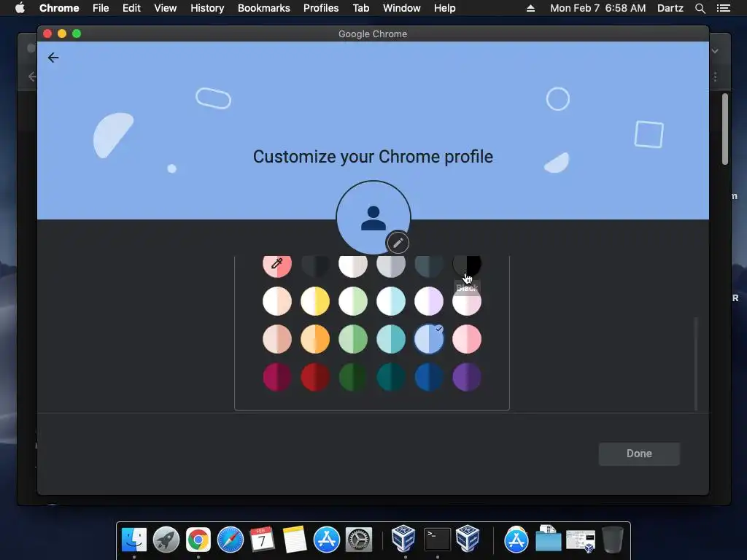This screenshot has height=560, width=747.
Task: Open the File menu
Action: (101, 8)
